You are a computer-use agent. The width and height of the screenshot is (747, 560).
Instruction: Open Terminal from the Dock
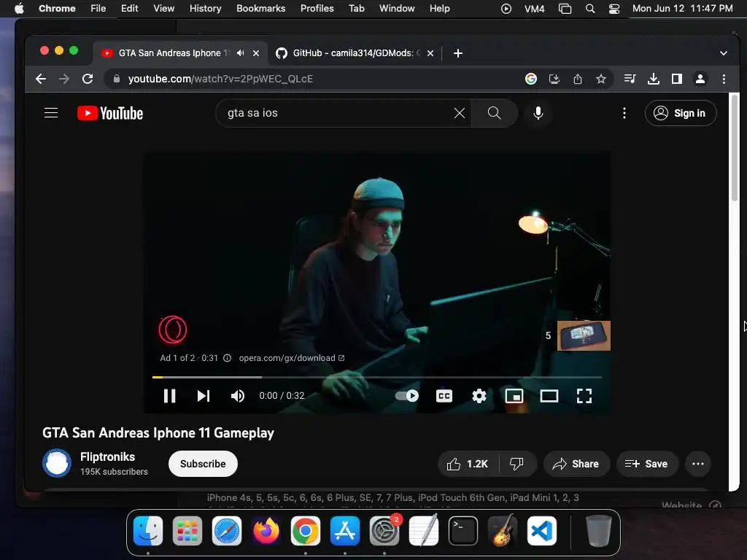(x=463, y=531)
